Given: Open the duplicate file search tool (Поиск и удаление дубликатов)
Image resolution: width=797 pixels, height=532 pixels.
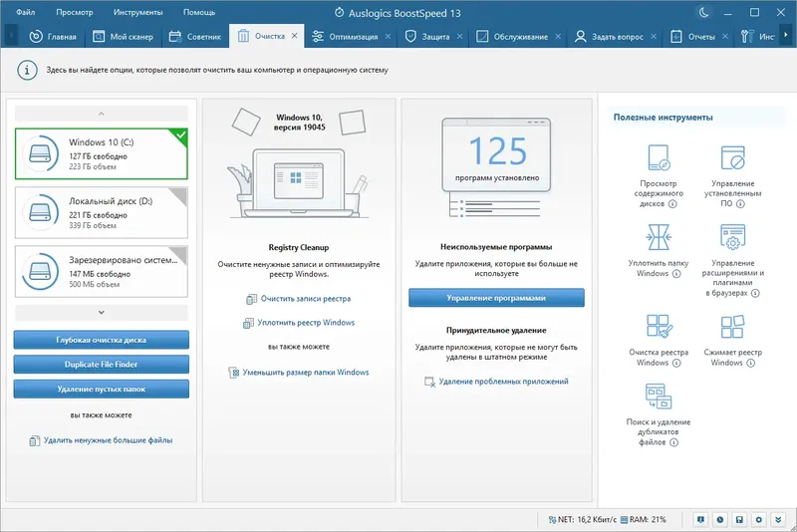Looking at the screenshot, I should coord(659,414).
